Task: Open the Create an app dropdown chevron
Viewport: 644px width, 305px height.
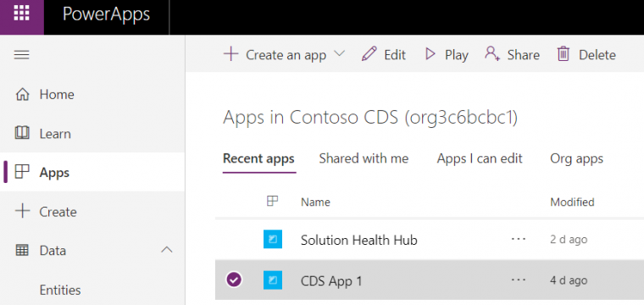Action: (339, 53)
